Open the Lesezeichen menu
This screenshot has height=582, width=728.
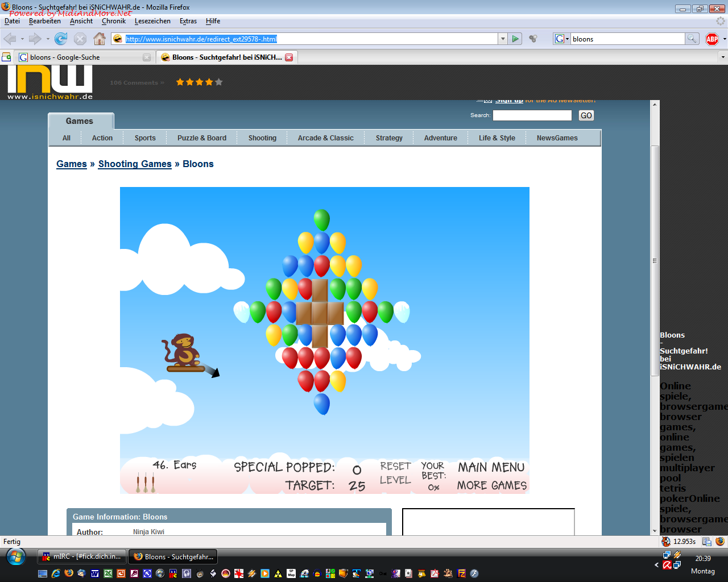coord(152,21)
